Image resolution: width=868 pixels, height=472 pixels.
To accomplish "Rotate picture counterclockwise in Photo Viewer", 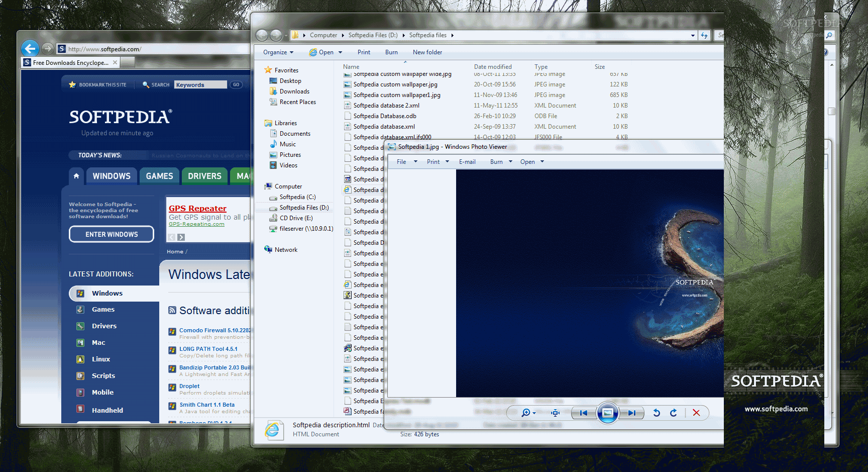I will point(657,413).
